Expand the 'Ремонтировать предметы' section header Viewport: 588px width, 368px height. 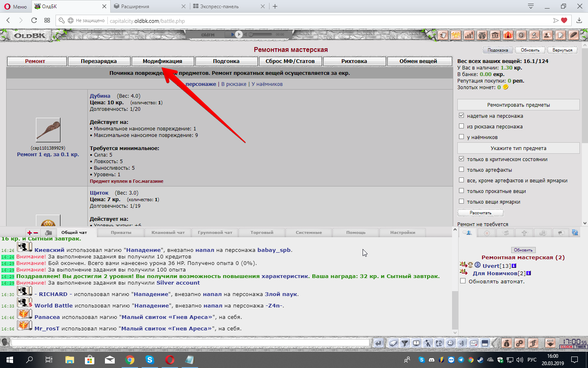point(518,105)
